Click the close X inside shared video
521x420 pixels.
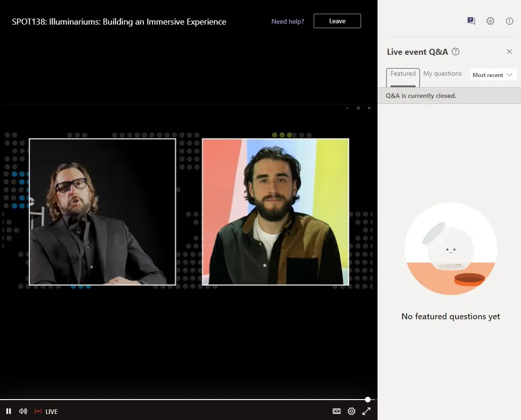[x=369, y=108]
